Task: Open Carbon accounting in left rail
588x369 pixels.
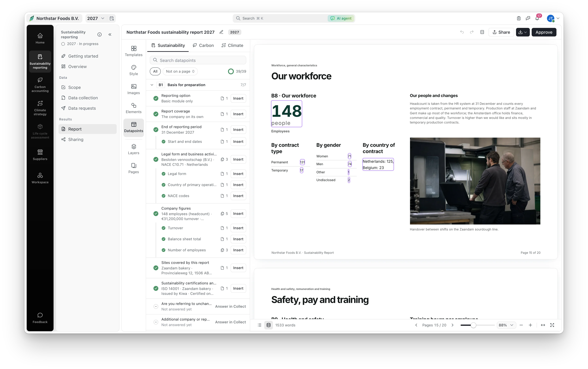Action: [40, 85]
